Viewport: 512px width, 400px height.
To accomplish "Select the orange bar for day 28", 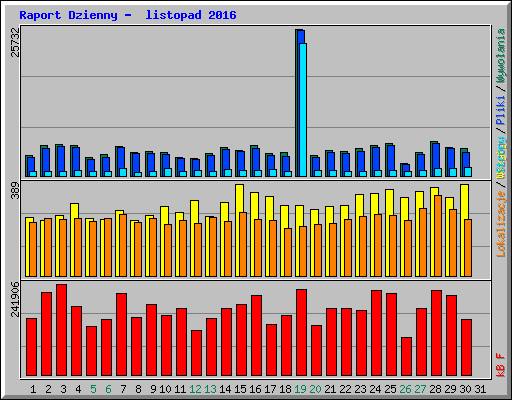I will [438, 236].
